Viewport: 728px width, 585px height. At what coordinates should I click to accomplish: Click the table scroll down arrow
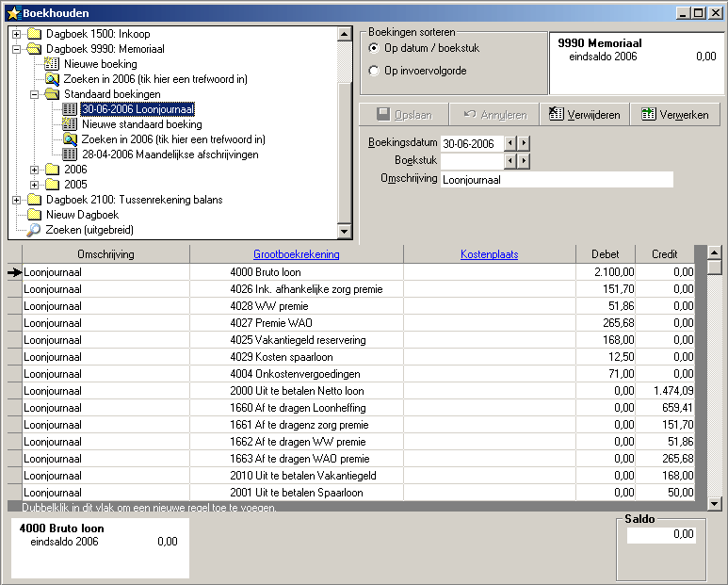click(x=715, y=503)
